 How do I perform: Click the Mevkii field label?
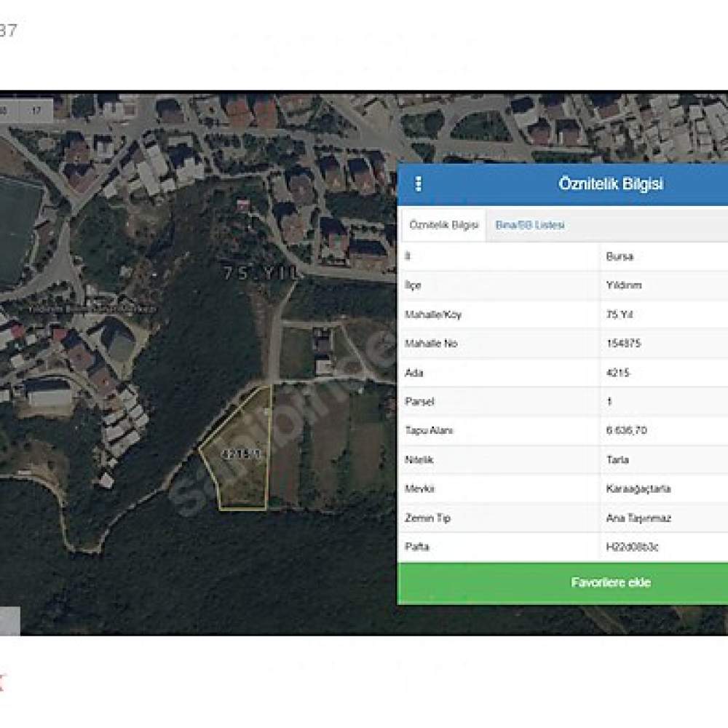click(419, 488)
